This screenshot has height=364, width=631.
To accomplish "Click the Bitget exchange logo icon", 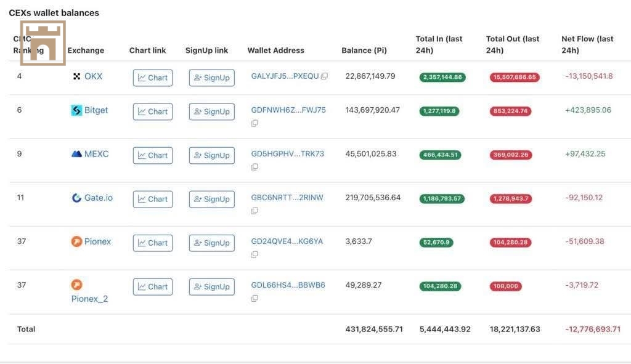I will click(x=76, y=110).
